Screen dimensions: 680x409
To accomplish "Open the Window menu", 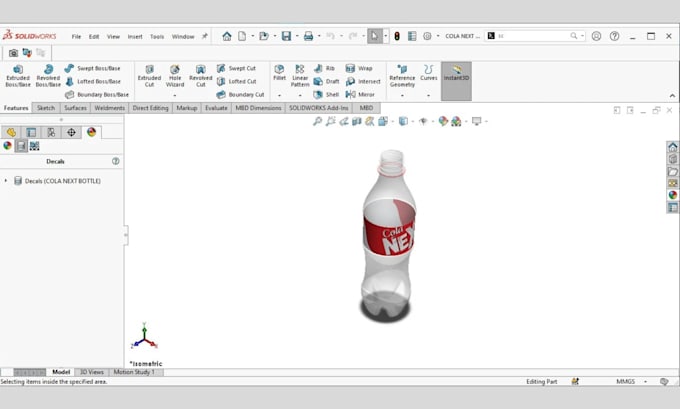I will (183, 36).
